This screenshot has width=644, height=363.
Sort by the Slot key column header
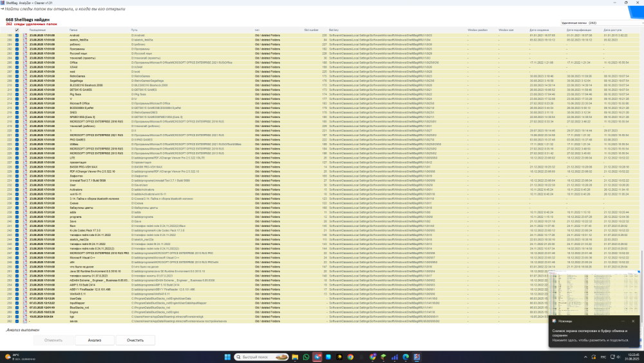[x=334, y=30]
